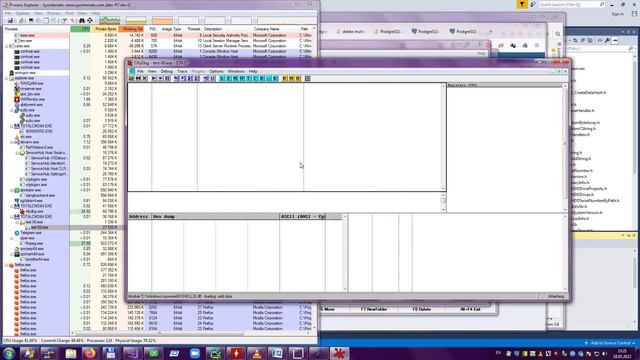
Task: Open the Debug menu in OllyDbg
Action: 167,71
